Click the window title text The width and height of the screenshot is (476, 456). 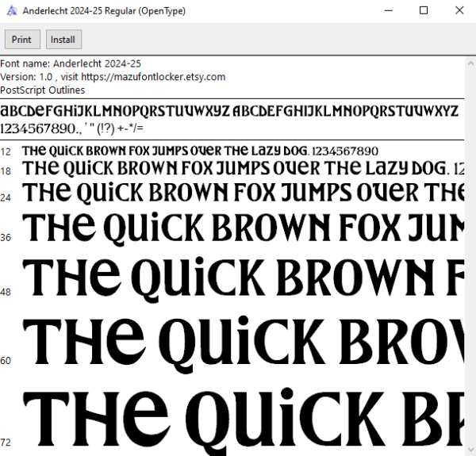click(x=104, y=11)
